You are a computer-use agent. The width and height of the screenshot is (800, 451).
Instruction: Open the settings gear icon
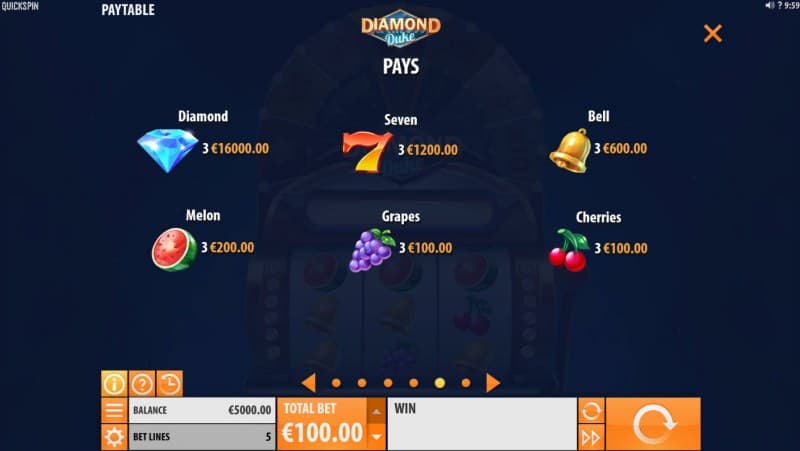point(114,437)
